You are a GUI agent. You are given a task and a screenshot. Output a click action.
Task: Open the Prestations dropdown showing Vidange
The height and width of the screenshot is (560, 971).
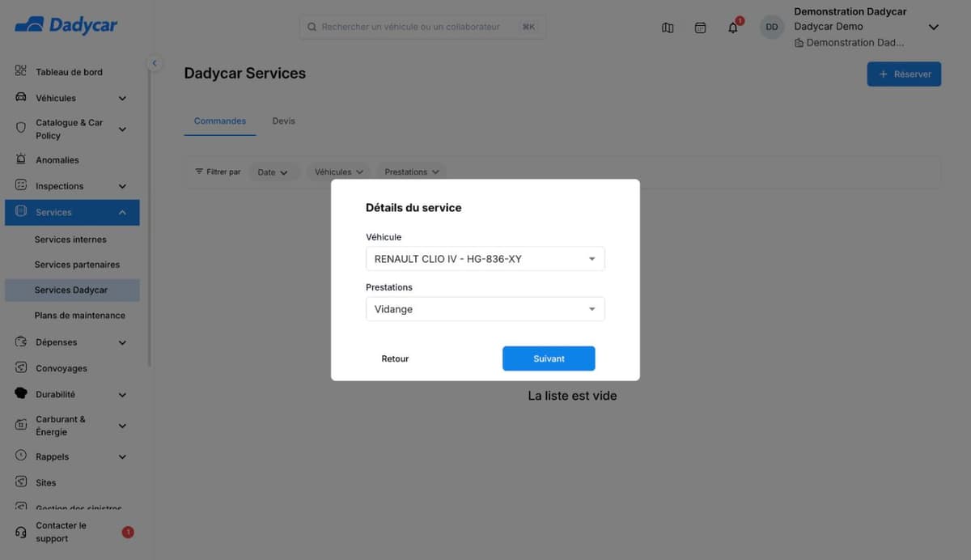click(x=485, y=309)
